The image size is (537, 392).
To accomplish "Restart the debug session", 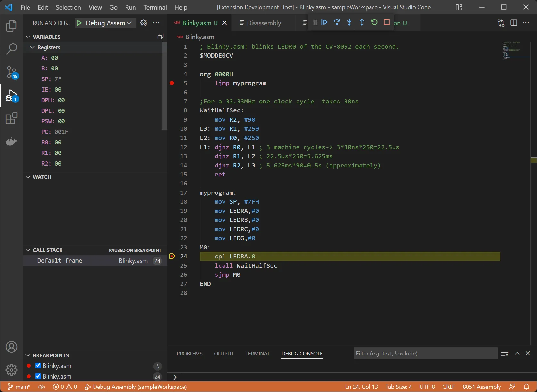I will tap(374, 22).
